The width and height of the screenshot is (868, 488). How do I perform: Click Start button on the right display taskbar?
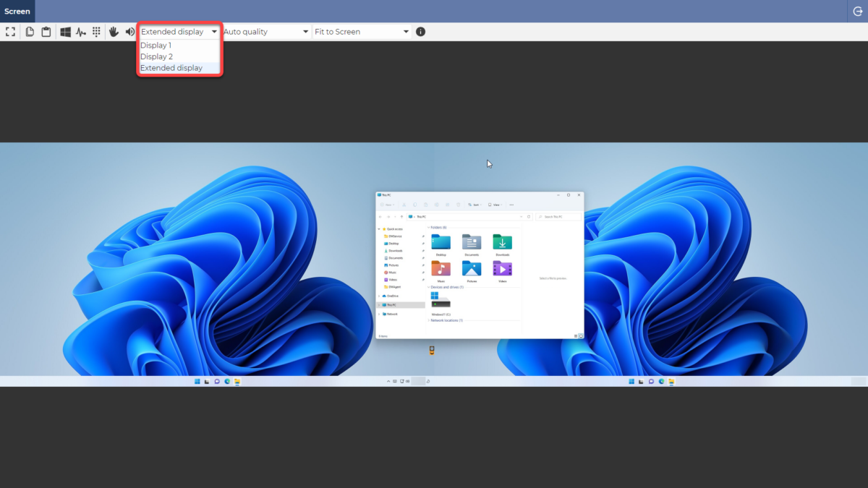[x=631, y=381]
